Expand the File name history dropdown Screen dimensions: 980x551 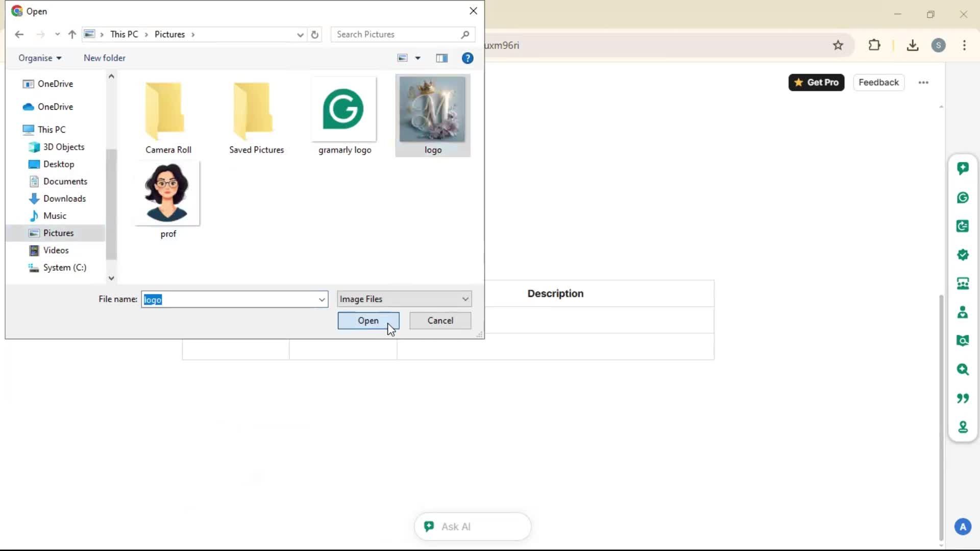(322, 299)
